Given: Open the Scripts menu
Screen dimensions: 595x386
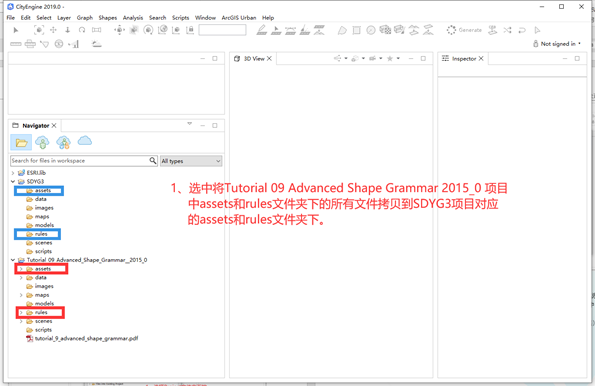Looking at the screenshot, I should [x=180, y=18].
